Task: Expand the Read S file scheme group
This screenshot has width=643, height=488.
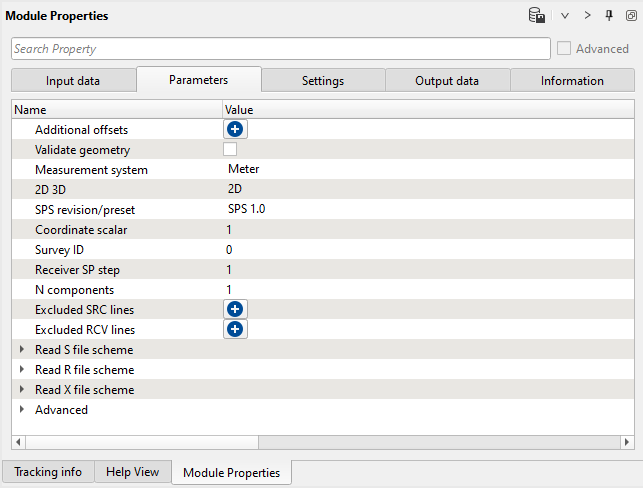Action: click(22, 350)
